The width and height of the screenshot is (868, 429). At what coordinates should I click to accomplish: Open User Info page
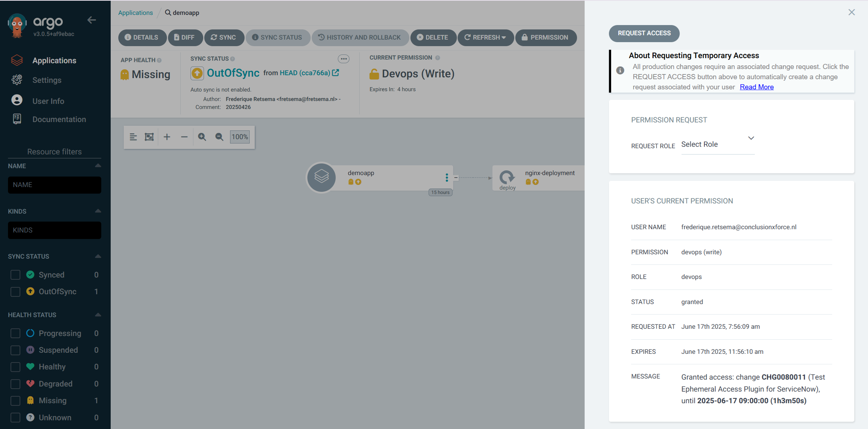48,101
